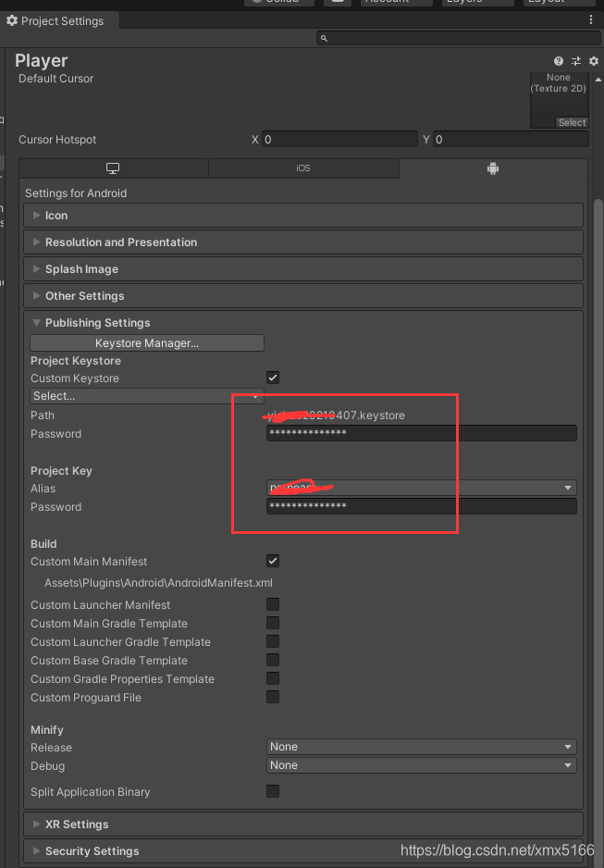Open the kebab menu in the top-right corner

(591, 19)
